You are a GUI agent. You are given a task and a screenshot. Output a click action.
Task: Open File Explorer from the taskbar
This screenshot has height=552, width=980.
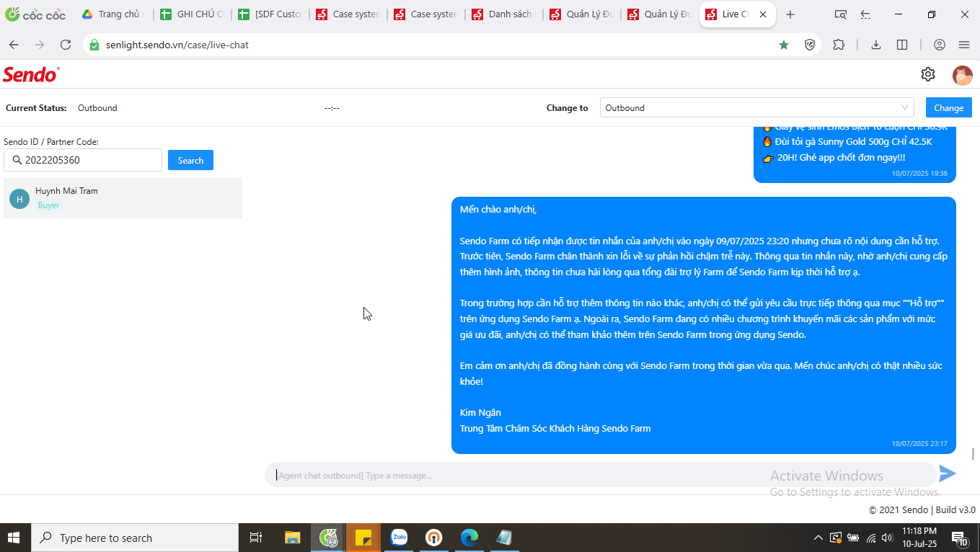(x=292, y=538)
